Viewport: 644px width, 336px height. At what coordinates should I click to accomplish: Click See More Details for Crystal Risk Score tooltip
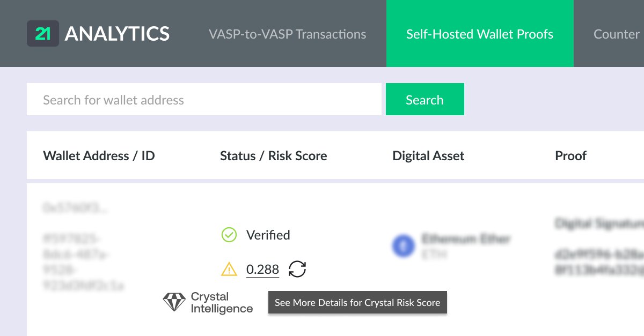pyautogui.click(x=357, y=302)
